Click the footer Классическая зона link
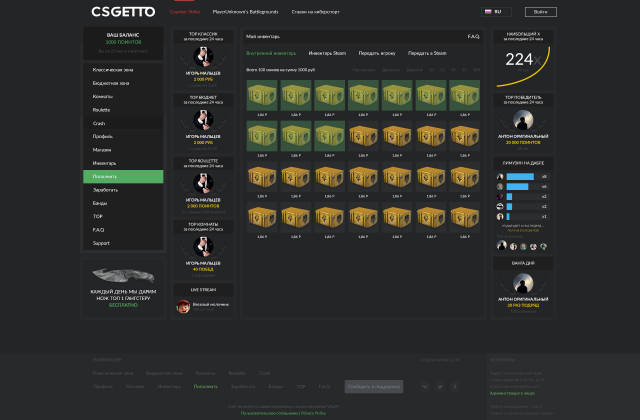Screen dimensions: 640x420 tap(113, 373)
